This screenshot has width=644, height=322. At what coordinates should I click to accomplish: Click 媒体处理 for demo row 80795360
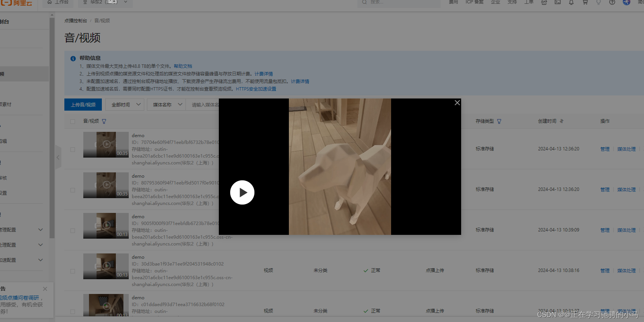tap(627, 190)
